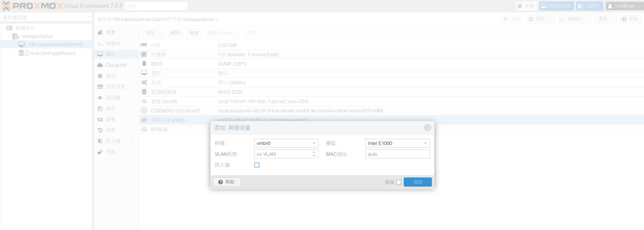The image size is (644, 230).
Task: Click into the MAC地址 auto field
Action: point(397,154)
